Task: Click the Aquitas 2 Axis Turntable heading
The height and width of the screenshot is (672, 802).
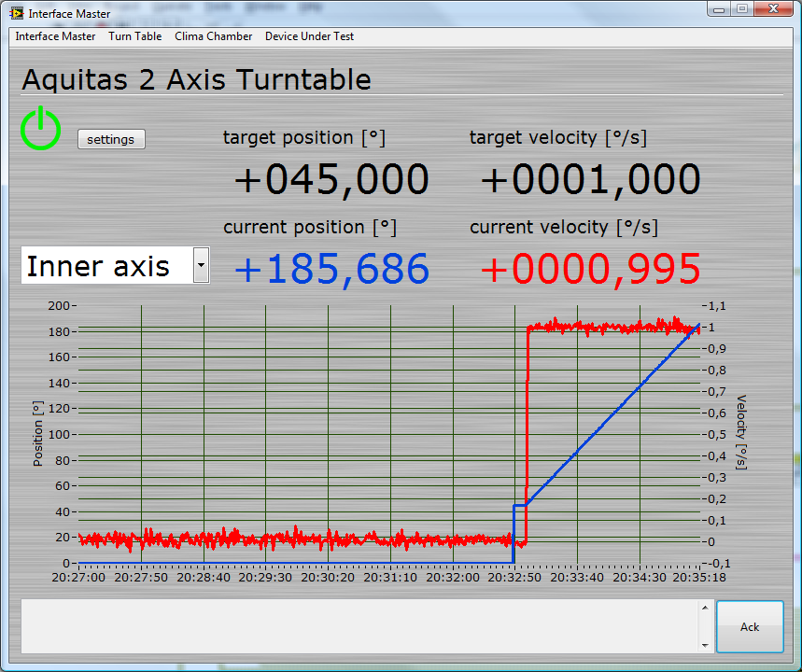Action: tap(196, 79)
